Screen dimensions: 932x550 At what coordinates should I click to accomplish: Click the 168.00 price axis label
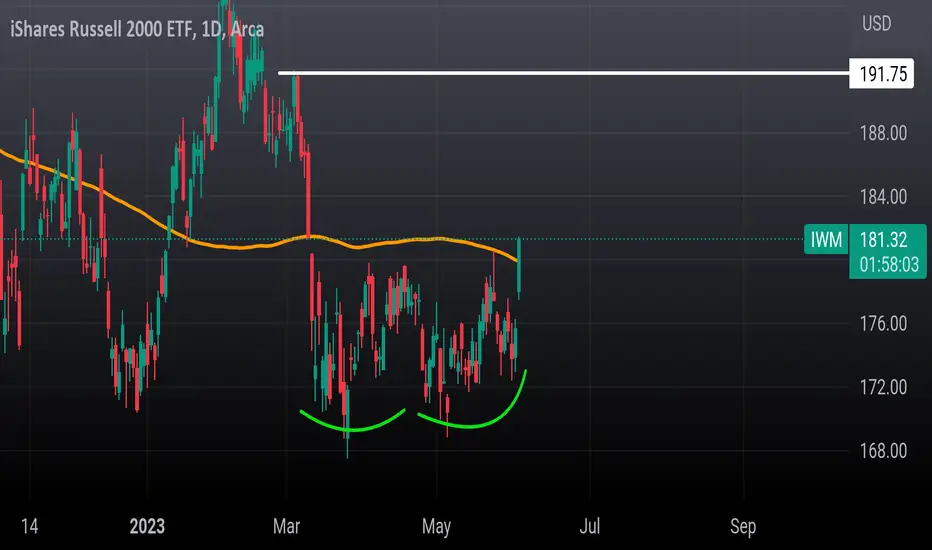(883, 451)
